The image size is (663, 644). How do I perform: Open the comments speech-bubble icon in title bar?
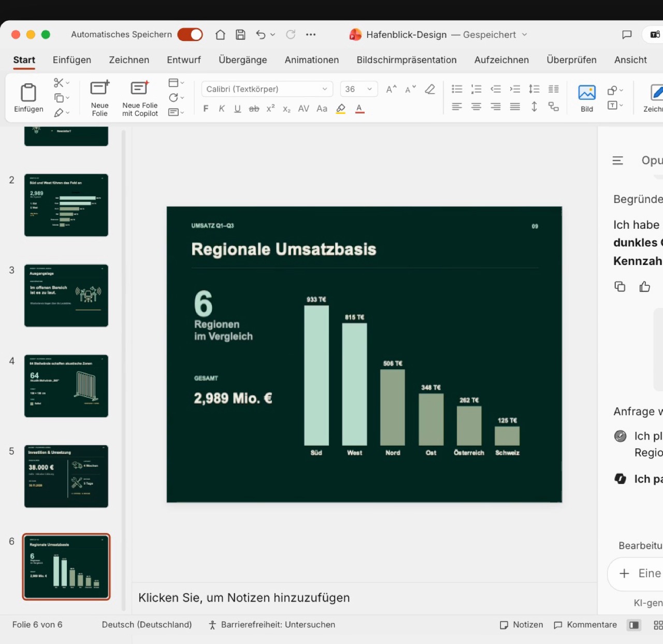(x=627, y=35)
